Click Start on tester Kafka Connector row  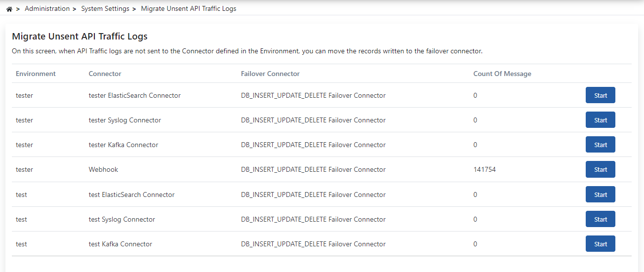[600, 145]
